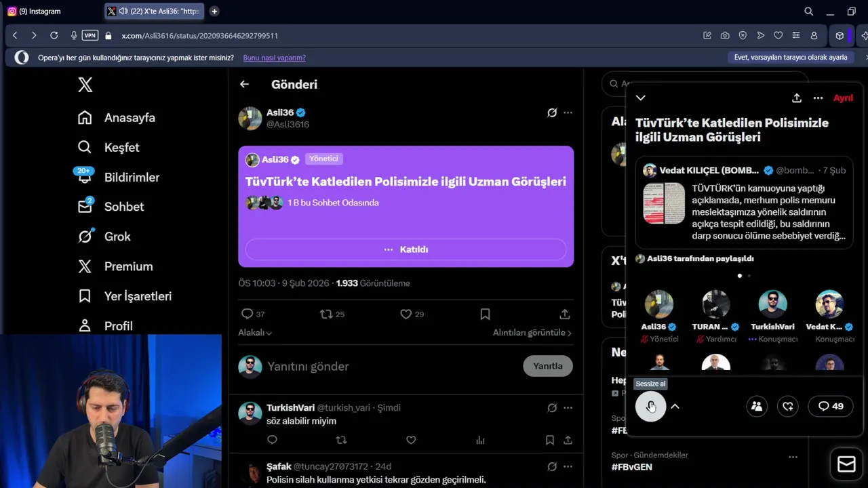Open space panel more options
Screen dimensions: 868x488
pyautogui.click(x=818, y=98)
